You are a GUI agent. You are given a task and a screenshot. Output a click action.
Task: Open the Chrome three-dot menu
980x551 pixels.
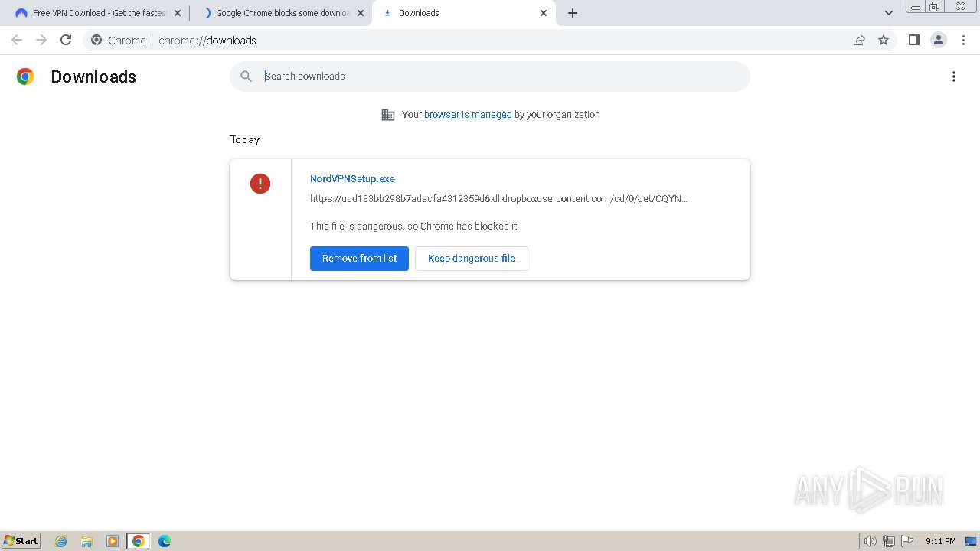964,40
